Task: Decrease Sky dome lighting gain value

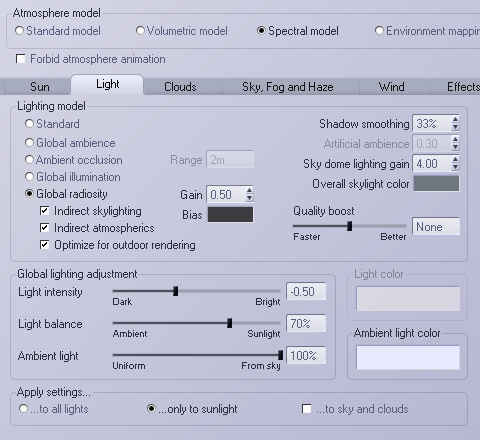Action: pyautogui.click(x=455, y=168)
